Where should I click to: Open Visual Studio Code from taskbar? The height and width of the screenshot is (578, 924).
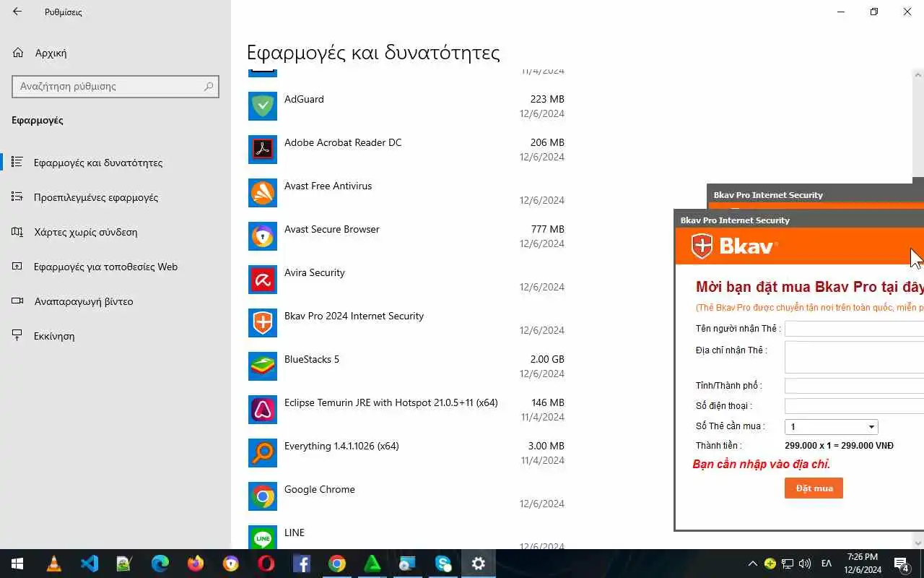coord(90,564)
